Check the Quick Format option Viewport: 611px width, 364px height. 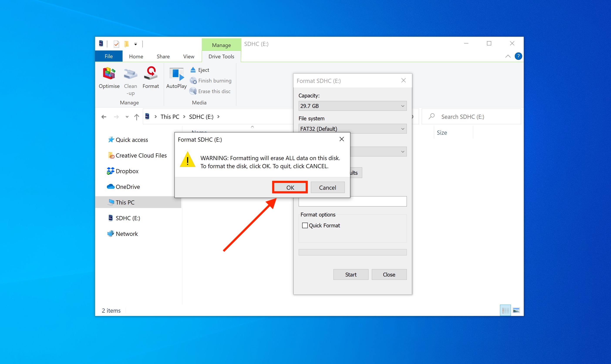pos(304,225)
